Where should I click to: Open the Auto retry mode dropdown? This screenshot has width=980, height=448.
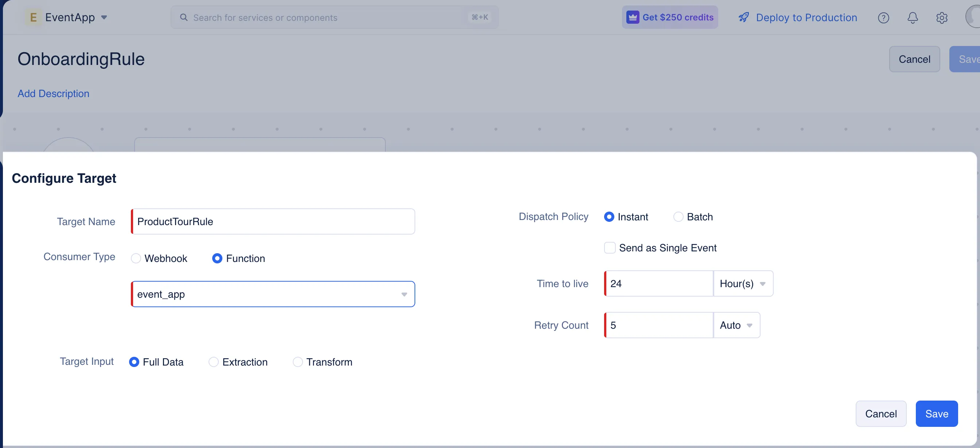736,325
